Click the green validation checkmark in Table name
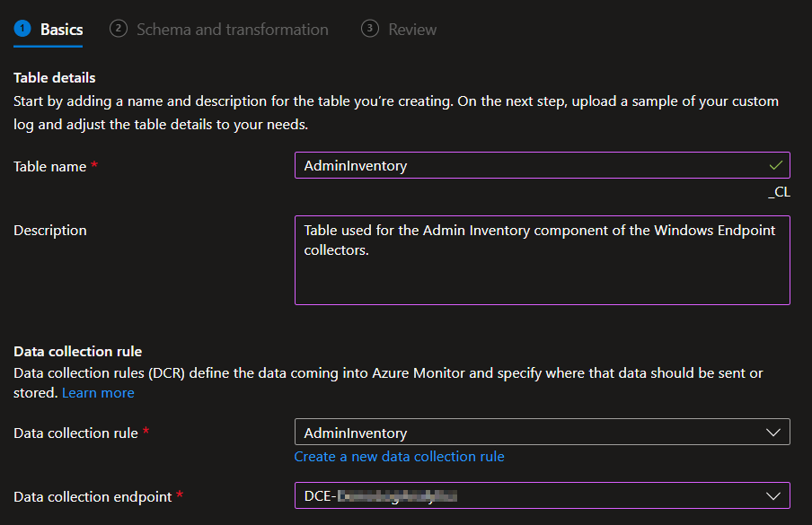812x525 pixels. tap(776, 165)
